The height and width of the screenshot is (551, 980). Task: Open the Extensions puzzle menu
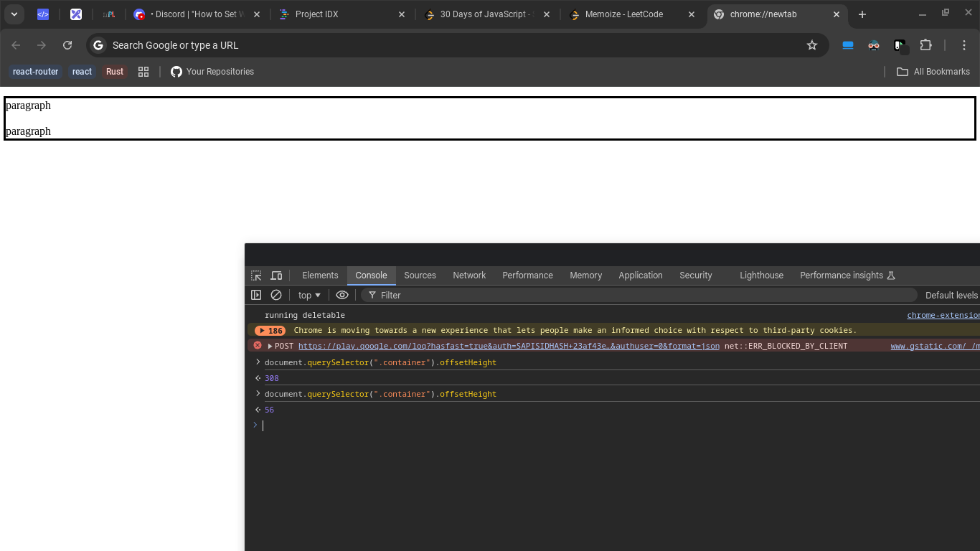926,45
